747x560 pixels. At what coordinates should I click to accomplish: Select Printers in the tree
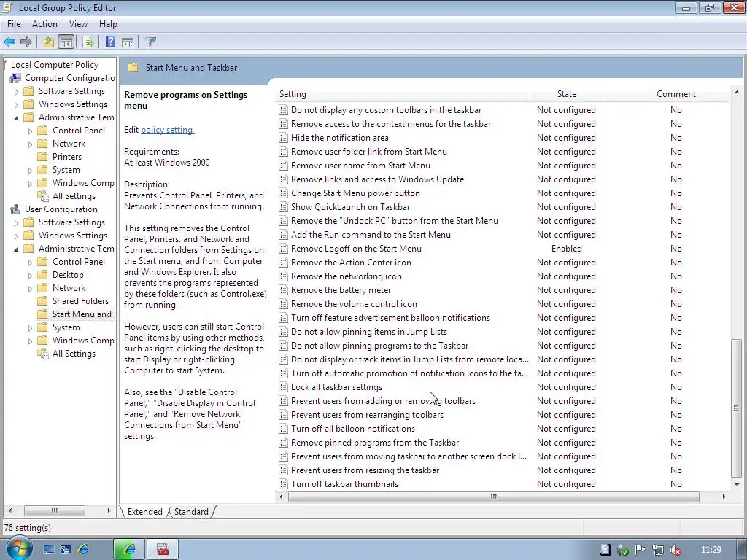[x=66, y=157]
